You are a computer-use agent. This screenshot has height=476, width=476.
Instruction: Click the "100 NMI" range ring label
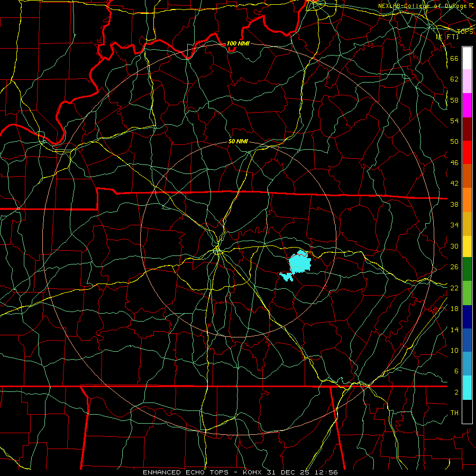pos(238,43)
